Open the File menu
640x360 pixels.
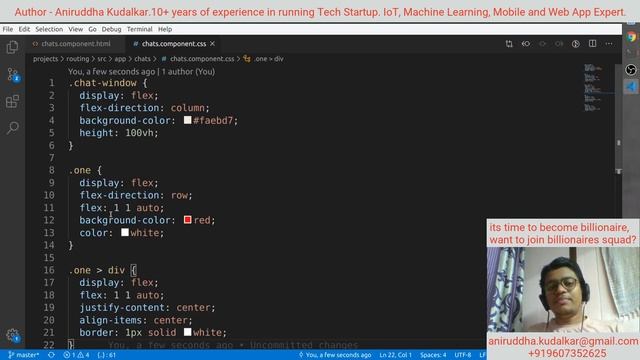(7, 29)
